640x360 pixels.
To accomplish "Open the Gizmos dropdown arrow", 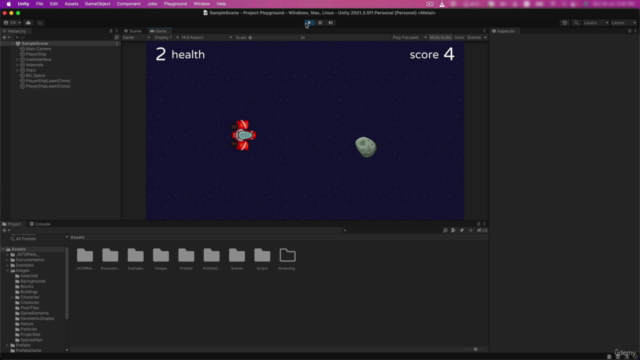I will [485, 38].
